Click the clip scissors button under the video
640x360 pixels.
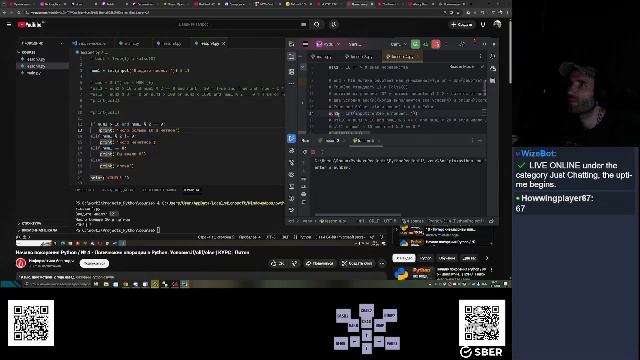click(357, 263)
